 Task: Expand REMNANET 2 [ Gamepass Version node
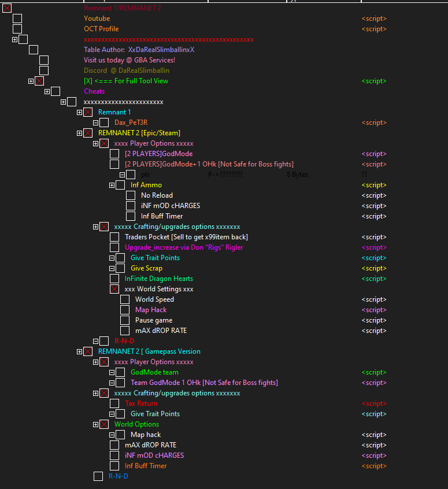(x=80, y=351)
